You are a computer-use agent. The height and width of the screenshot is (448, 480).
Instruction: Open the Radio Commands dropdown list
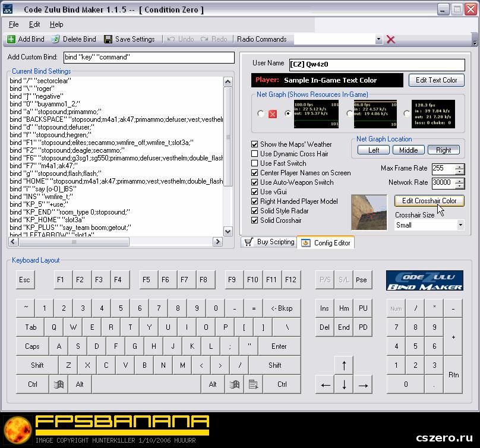tap(379, 39)
